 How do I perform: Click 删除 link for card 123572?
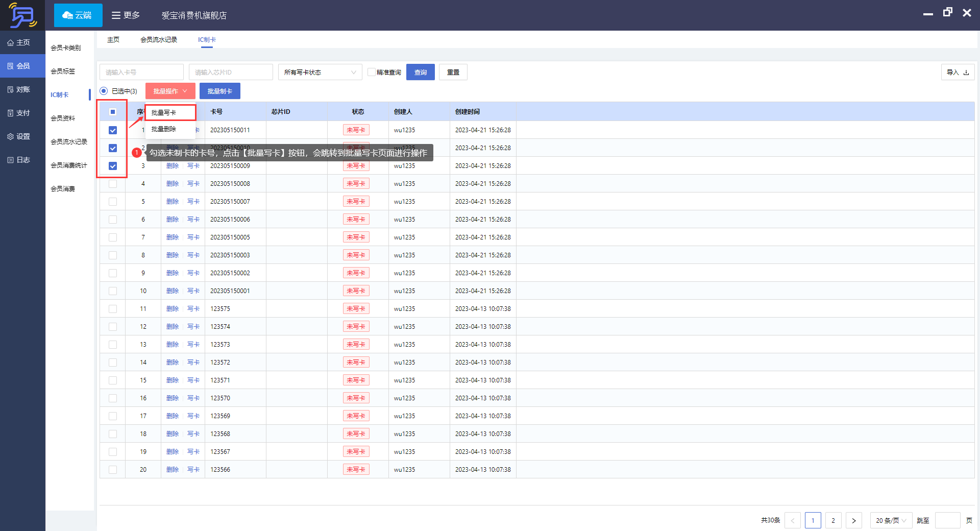click(173, 363)
